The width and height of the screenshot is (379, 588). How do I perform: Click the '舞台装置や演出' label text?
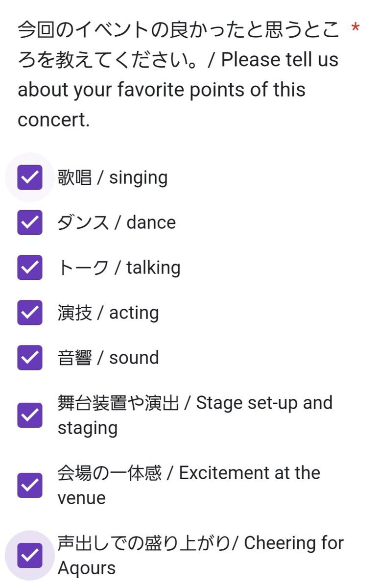tap(118, 403)
